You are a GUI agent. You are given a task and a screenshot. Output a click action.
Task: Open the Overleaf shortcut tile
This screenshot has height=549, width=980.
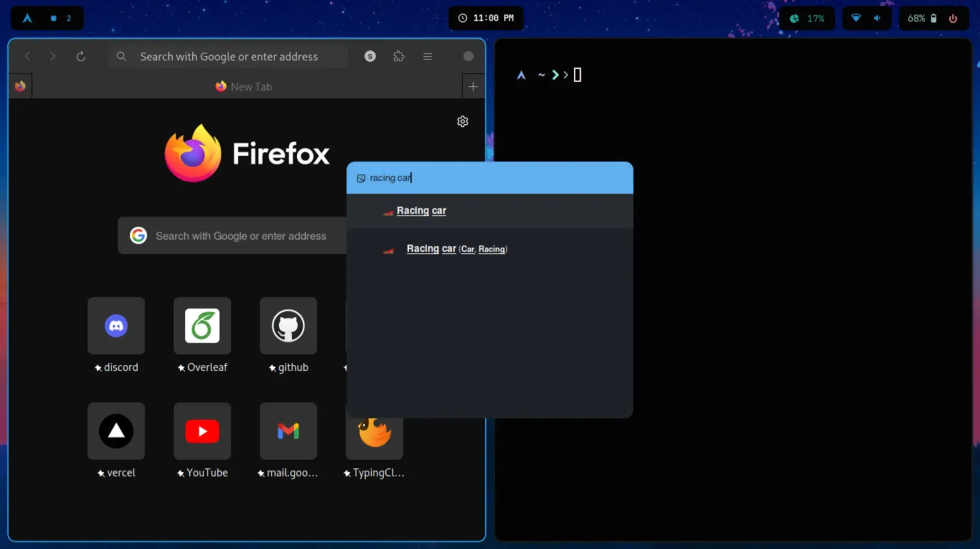click(x=202, y=326)
